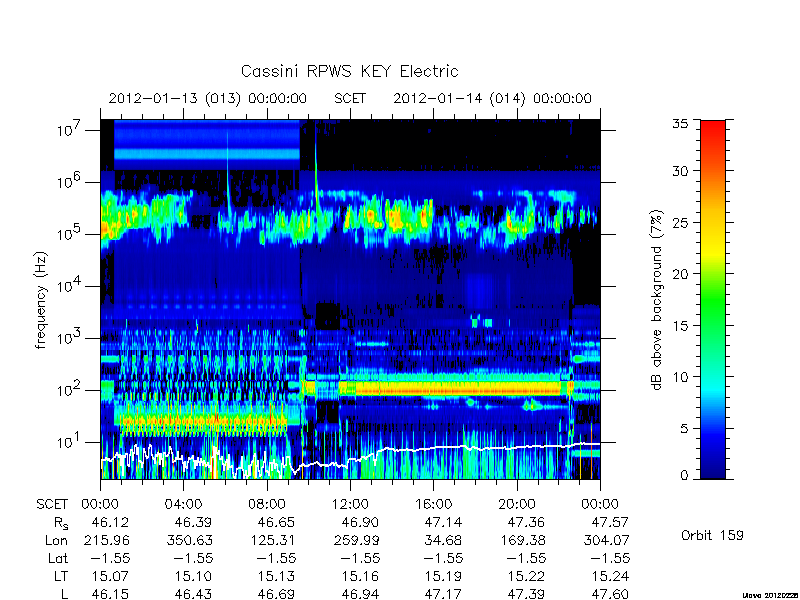
Task: Click the Rs row header
Action: [61, 523]
